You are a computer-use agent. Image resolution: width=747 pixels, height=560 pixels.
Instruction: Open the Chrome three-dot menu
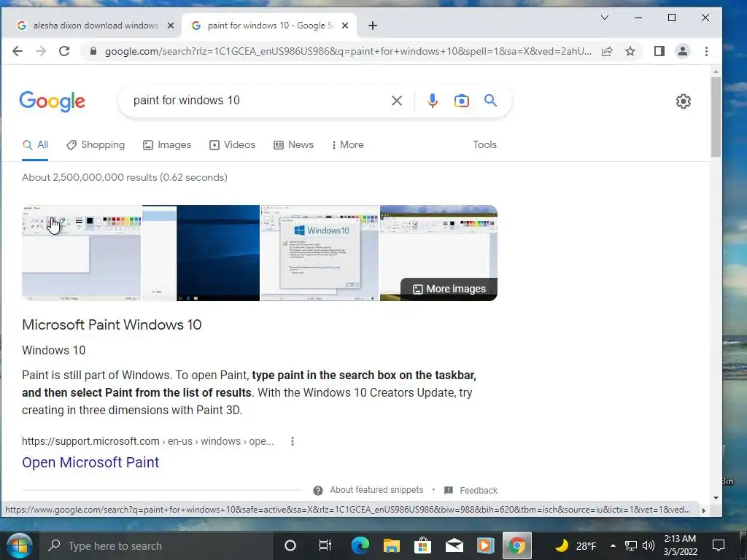pyautogui.click(x=706, y=51)
